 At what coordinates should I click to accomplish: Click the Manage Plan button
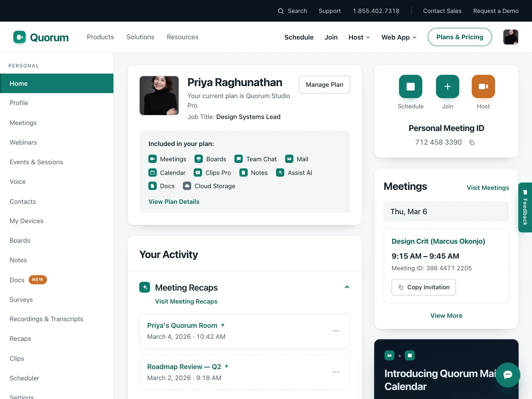325,84
